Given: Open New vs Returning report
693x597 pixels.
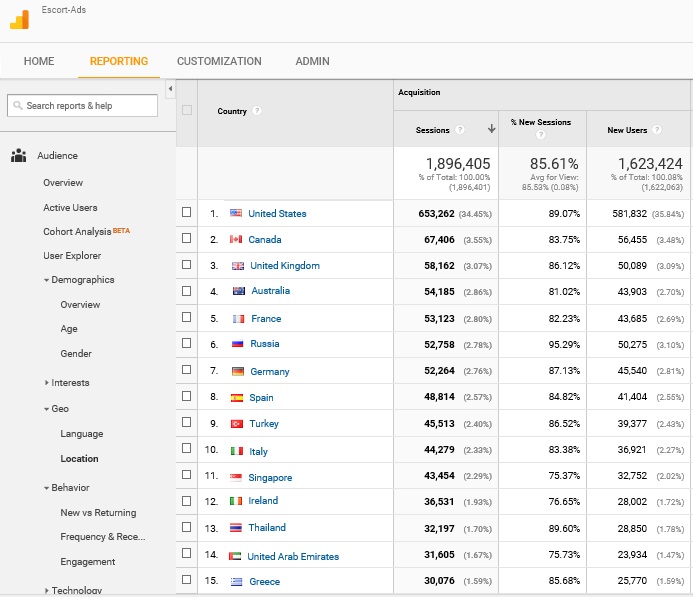Looking at the screenshot, I should pos(98,513).
